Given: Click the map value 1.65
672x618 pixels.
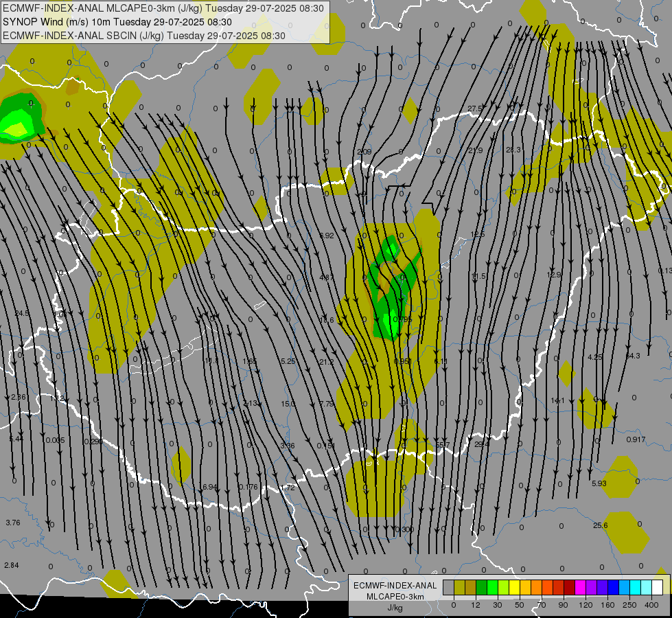Looking at the screenshot, I should pos(249,362).
